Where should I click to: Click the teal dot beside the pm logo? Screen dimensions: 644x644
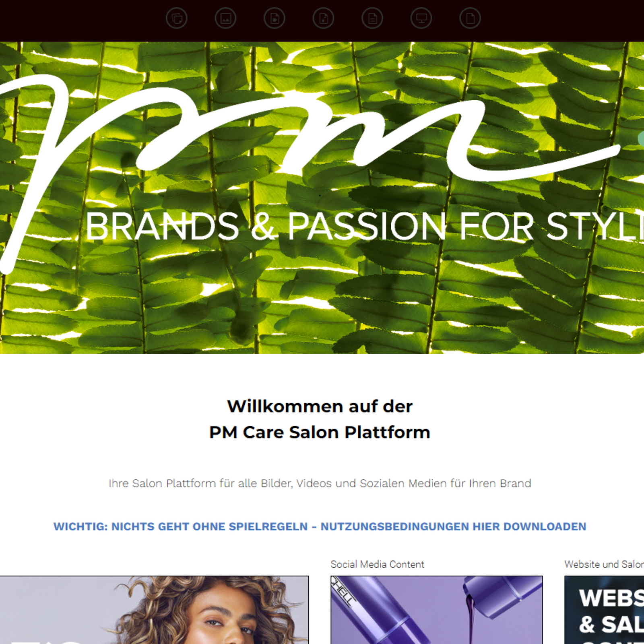click(x=641, y=138)
